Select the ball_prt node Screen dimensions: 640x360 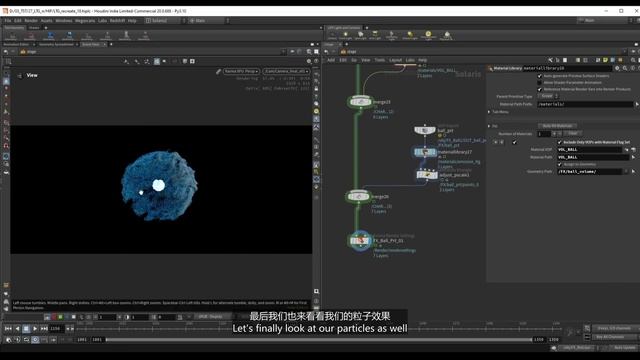pyautogui.click(x=424, y=130)
